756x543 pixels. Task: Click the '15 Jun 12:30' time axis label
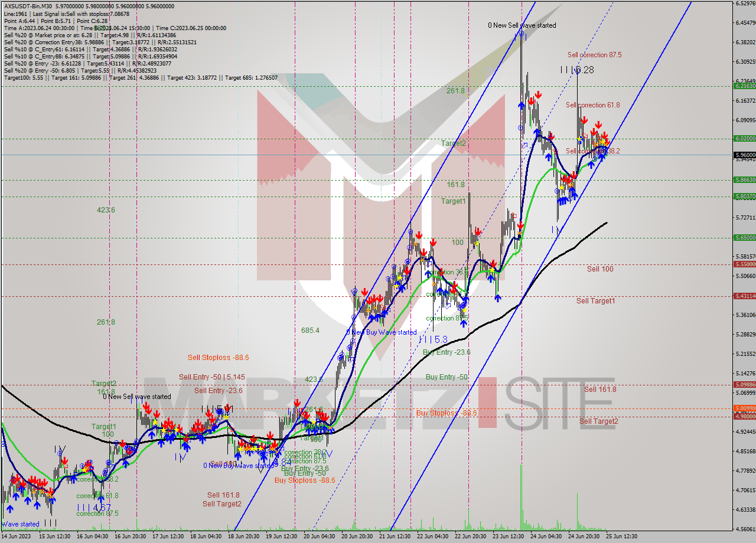click(x=54, y=537)
